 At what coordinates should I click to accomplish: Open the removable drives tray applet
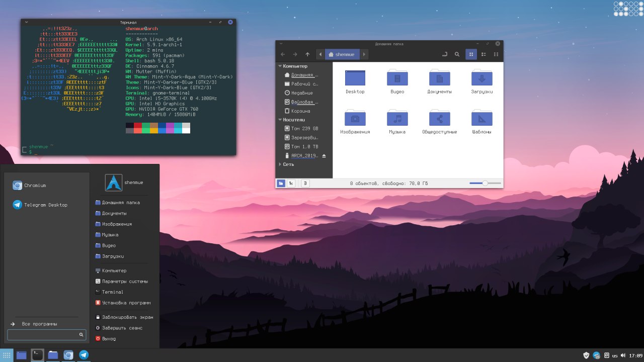[607, 355]
